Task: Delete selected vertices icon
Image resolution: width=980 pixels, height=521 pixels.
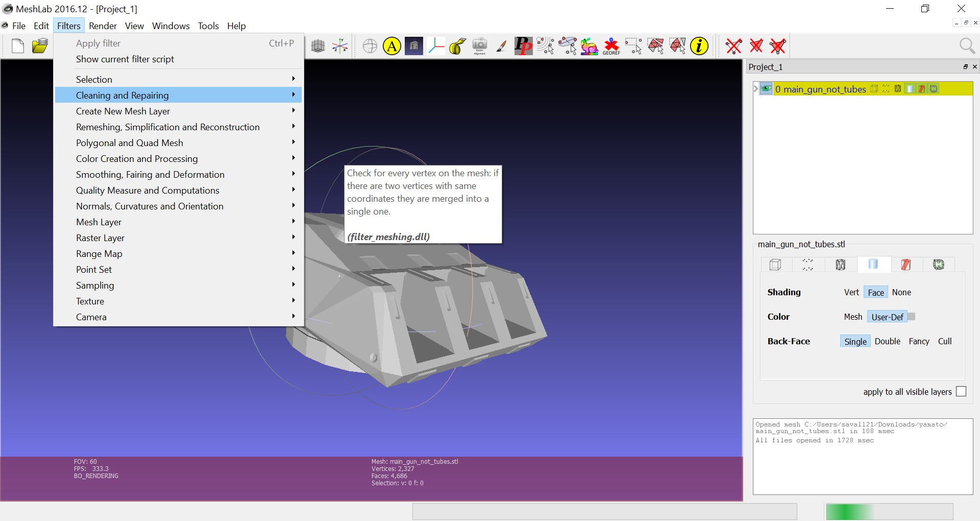Action: point(734,46)
